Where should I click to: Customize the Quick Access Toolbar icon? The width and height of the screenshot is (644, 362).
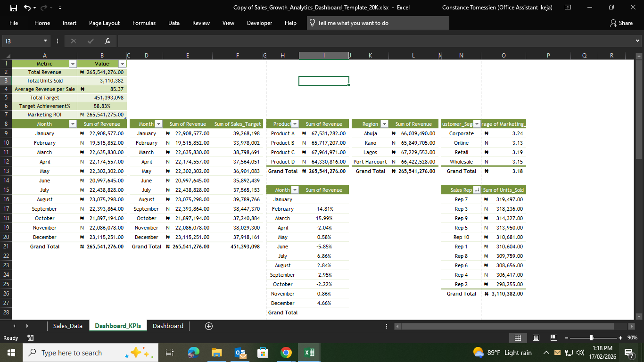(59, 8)
